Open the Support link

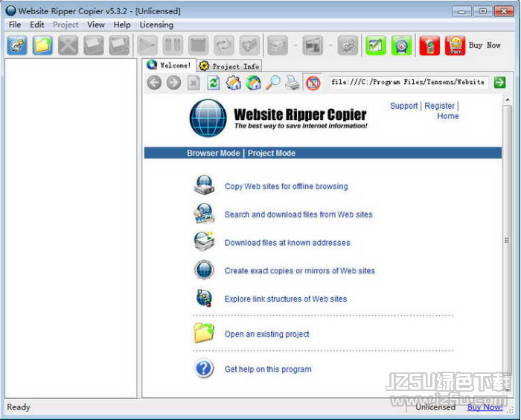pyautogui.click(x=403, y=106)
